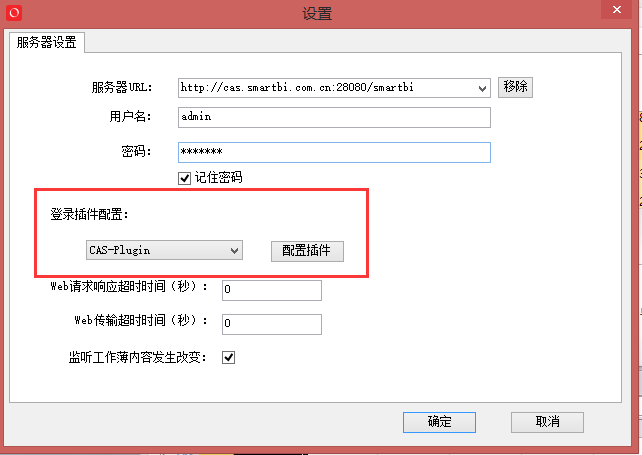The width and height of the screenshot is (642, 455).
Task: Uncheck 监听工作薄内容发生改变 checkbox
Action: tap(228, 358)
